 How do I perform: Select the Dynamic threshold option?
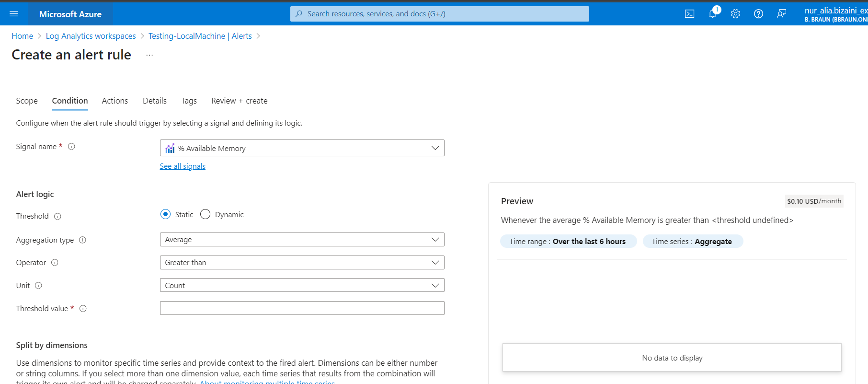pos(205,214)
